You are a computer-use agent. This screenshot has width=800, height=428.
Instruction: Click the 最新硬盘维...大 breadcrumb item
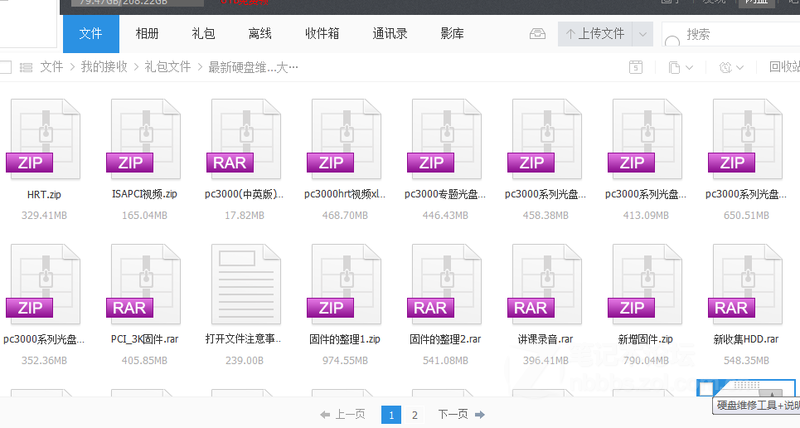(253, 67)
